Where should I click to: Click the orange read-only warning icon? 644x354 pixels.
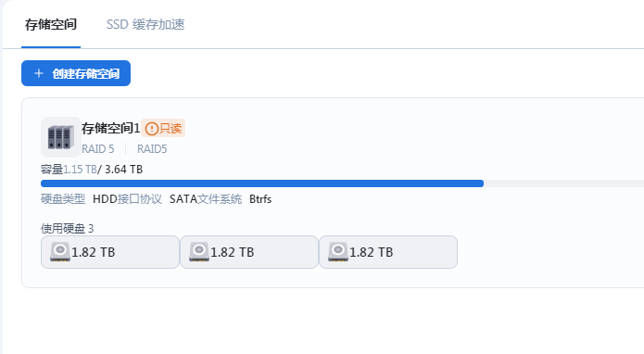point(152,129)
